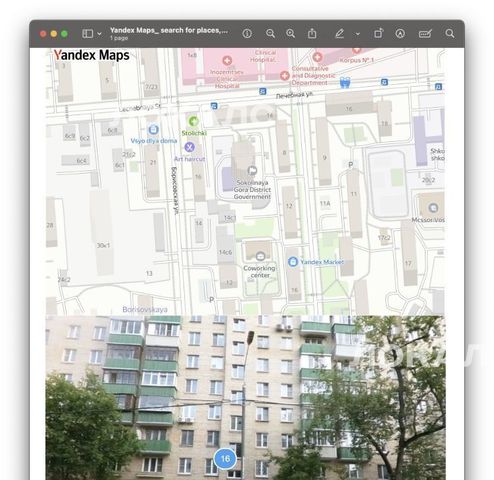494x480 pixels.
Task: Open the Share menu icon
Action: coord(312,33)
